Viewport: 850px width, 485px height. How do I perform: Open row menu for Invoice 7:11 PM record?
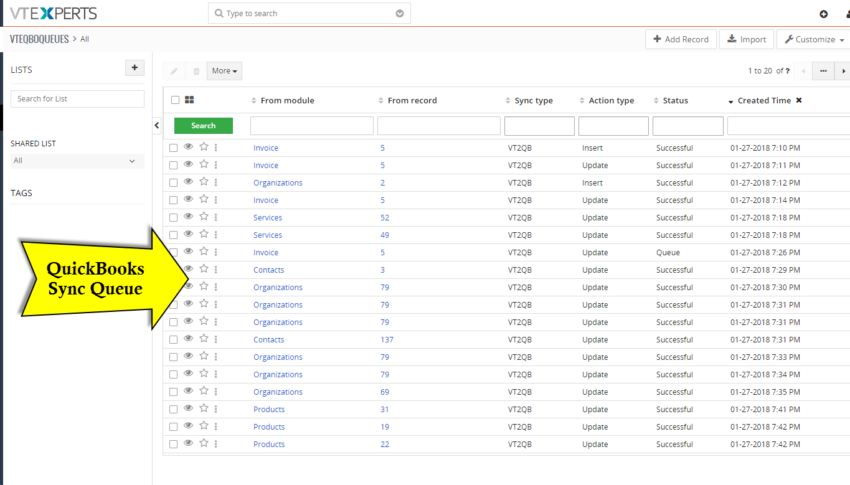point(216,165)
